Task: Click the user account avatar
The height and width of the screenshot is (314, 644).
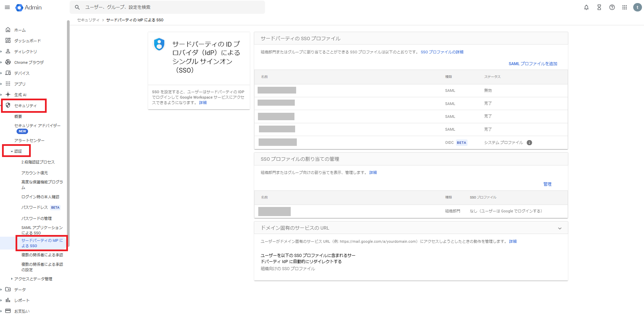Action: point(637,7)
